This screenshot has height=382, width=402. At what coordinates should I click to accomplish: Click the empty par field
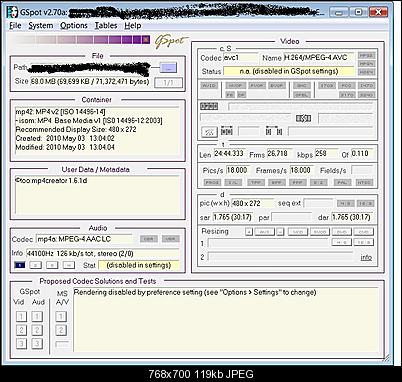pos(292,217)
